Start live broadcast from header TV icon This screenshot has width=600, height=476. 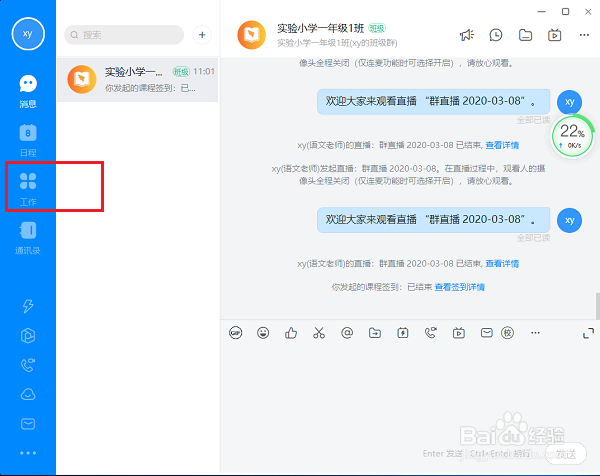[554, 35]
